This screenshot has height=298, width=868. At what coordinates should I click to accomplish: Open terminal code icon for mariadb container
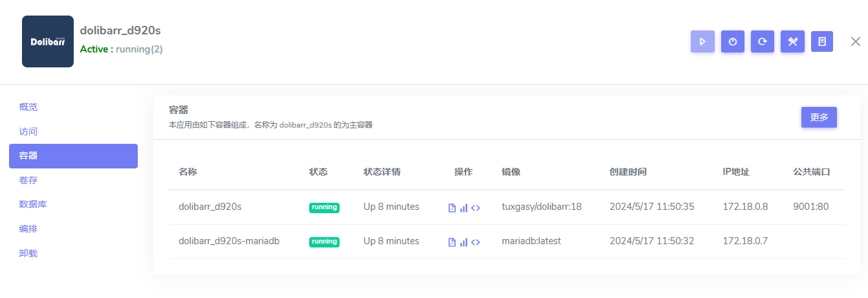(475, 242)
